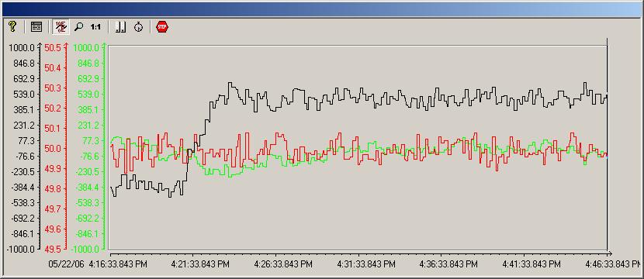Click time label 4:31:33.843 PM
The width and height of the screenshot is (644, 279).
[366, 264]
